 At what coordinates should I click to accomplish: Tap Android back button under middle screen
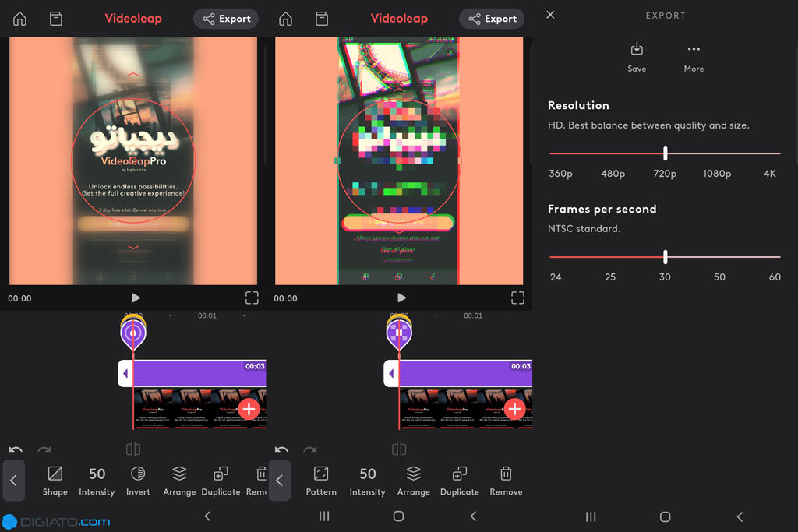pos(473,516)
